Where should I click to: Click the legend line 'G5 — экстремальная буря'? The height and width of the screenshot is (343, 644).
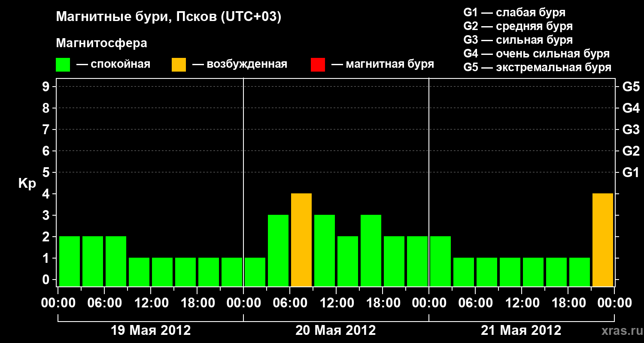pos(538,67)
